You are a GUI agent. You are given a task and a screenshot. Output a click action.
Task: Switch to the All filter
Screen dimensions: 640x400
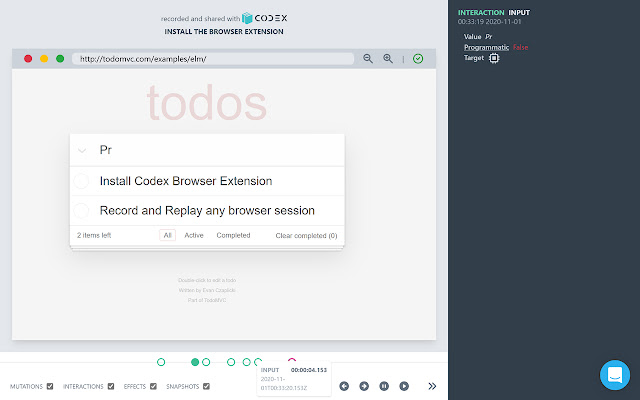[167, 235]
